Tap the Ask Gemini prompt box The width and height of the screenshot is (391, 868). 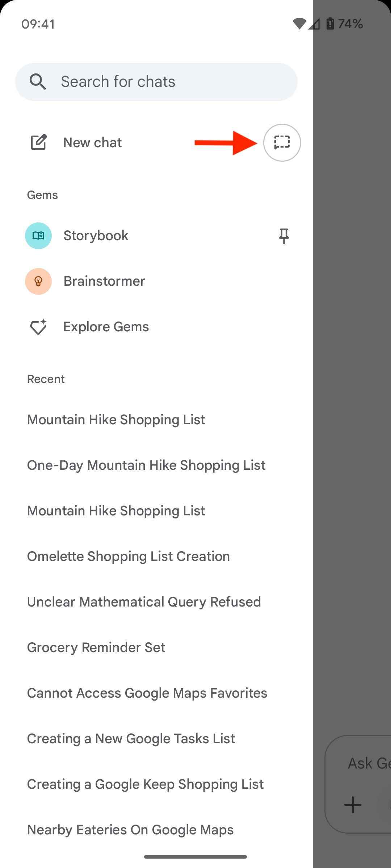coord(367,763)
